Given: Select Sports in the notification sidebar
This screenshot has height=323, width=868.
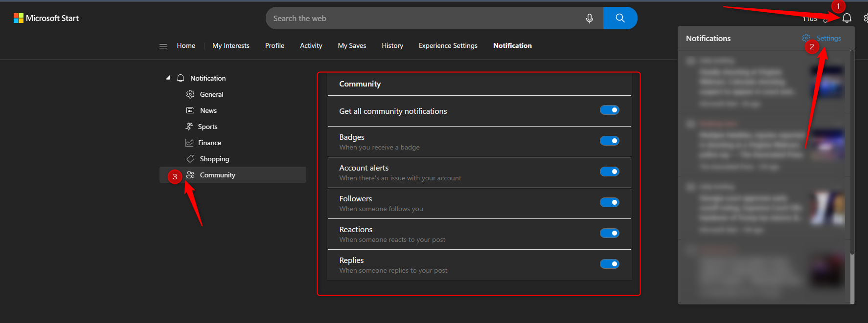Looking at the screenshot, I should [207, 127].
